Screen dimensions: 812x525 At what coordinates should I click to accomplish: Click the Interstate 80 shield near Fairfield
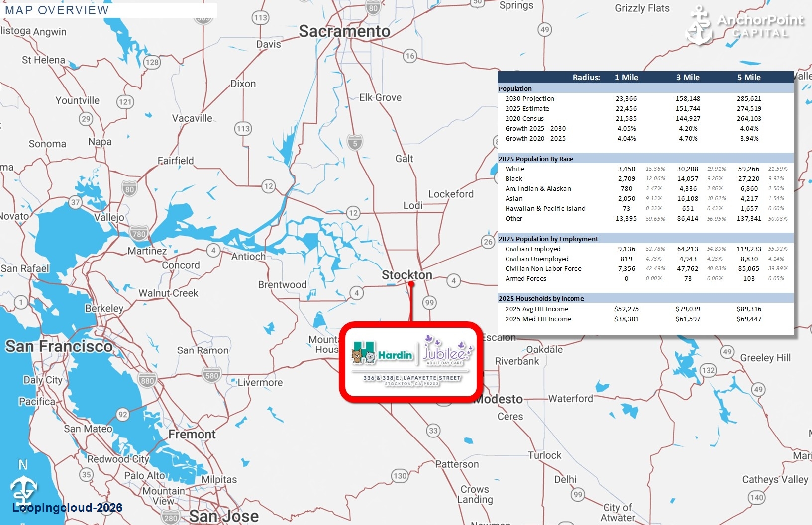click(x=129, y=189)
